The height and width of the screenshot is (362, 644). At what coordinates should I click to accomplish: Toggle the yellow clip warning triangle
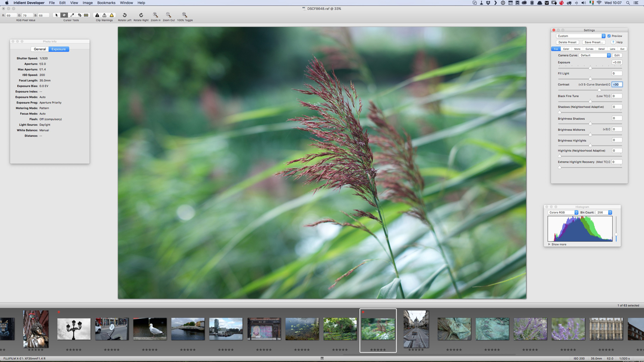point(112,15)
